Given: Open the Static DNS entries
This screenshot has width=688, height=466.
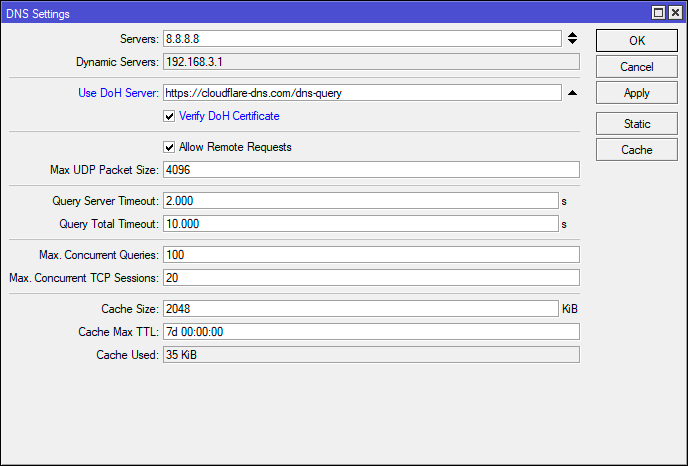Looking at the screenshot, I should pos(636,124).
